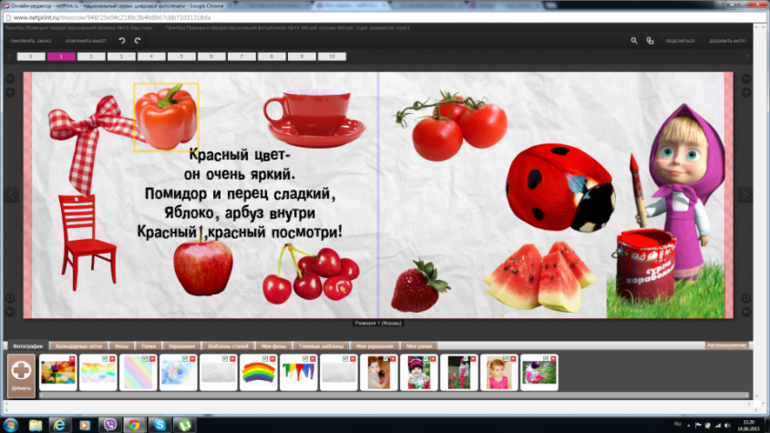Switch to the Фоны tab
770x433 pixels.
pos(119,345)
